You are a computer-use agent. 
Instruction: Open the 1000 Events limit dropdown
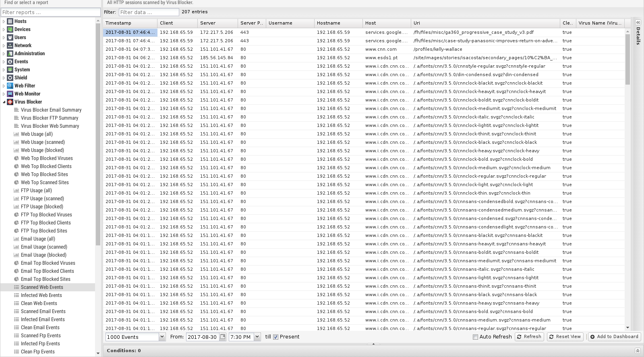click(162, 337)
